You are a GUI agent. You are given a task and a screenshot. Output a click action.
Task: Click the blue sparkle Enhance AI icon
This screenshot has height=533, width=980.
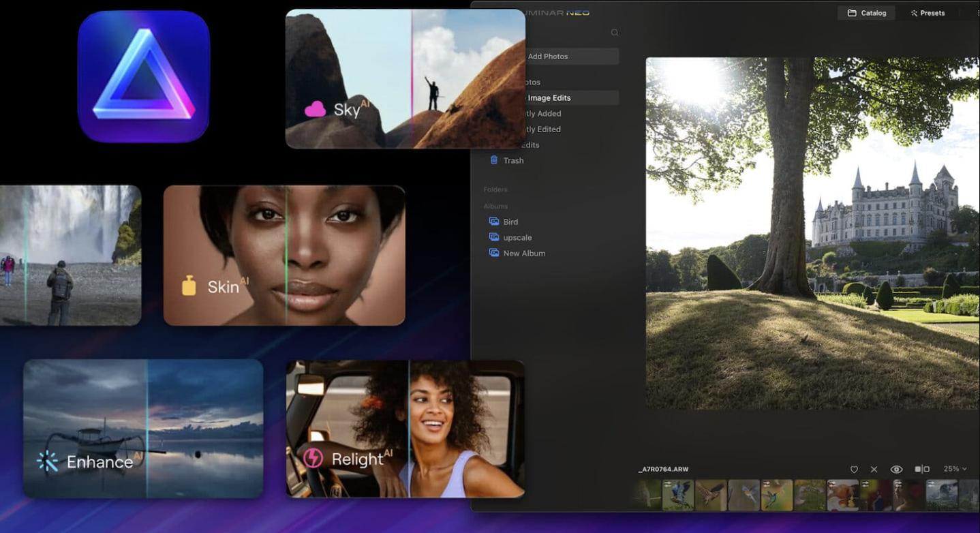coord(47,461)
